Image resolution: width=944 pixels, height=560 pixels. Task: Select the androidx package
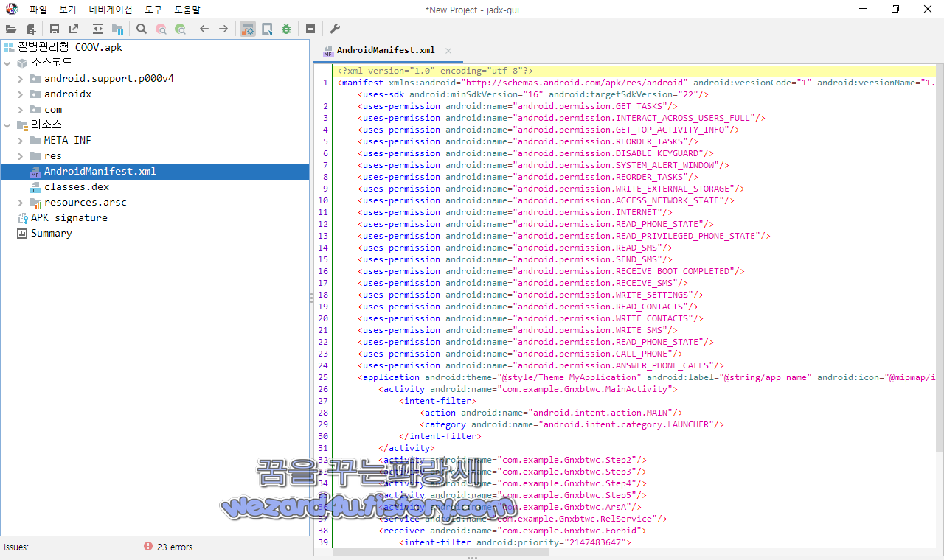click(x=68, y=94)
